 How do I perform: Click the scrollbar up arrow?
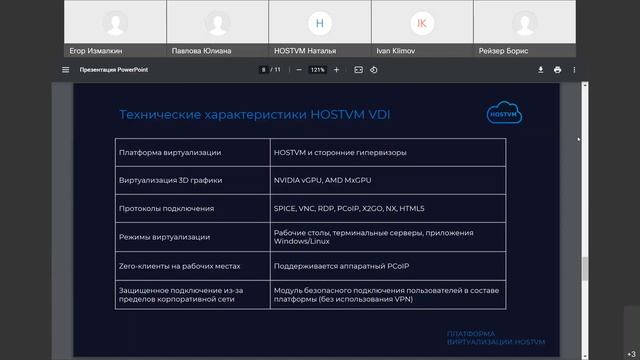585,85
